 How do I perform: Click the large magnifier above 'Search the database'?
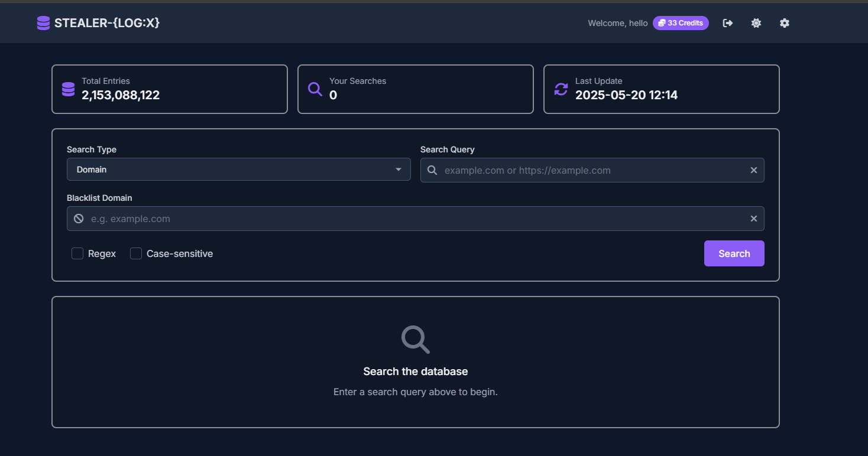coord(415,340)
